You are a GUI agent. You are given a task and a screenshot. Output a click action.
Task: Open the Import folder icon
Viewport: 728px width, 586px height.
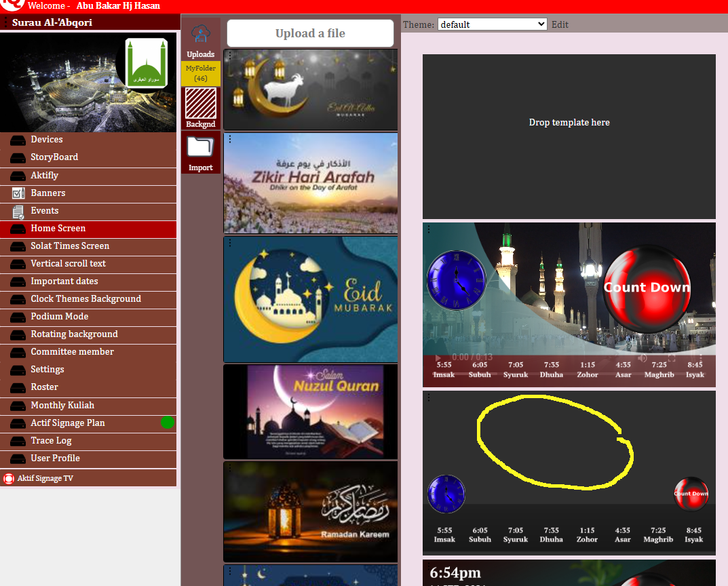(x=201, y=148)
